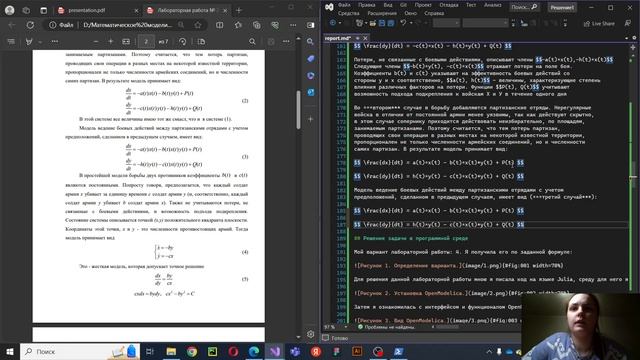This screenshot has width=640, height=360.
Task: Open the Расширения menu
Action: (x=382, y=13)
